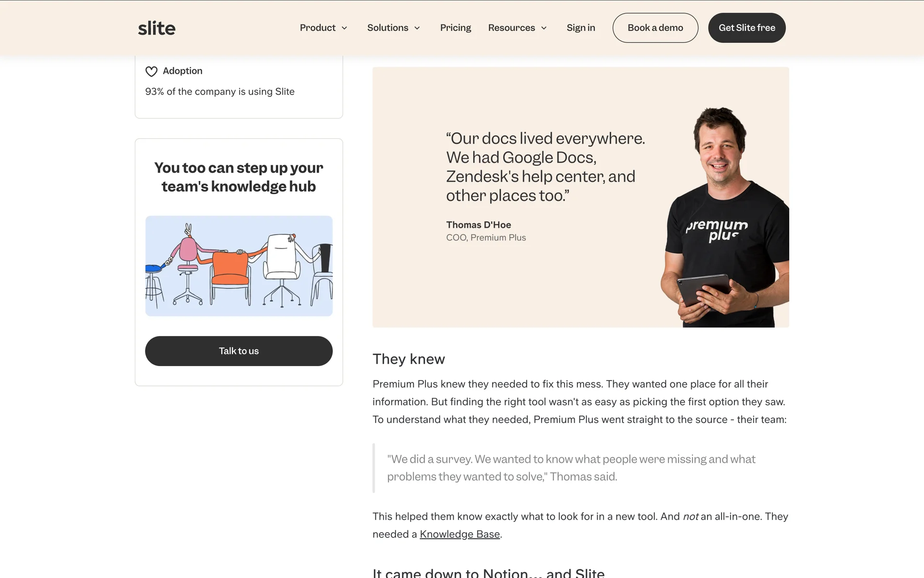The width and height of the screenshot is (924, 578).
Task: Open the Solutions menu
Action: [394, 28]
